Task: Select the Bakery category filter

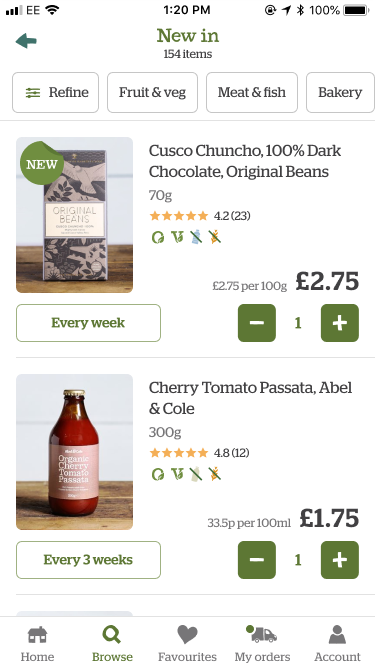Action: (x=340, y=92)
